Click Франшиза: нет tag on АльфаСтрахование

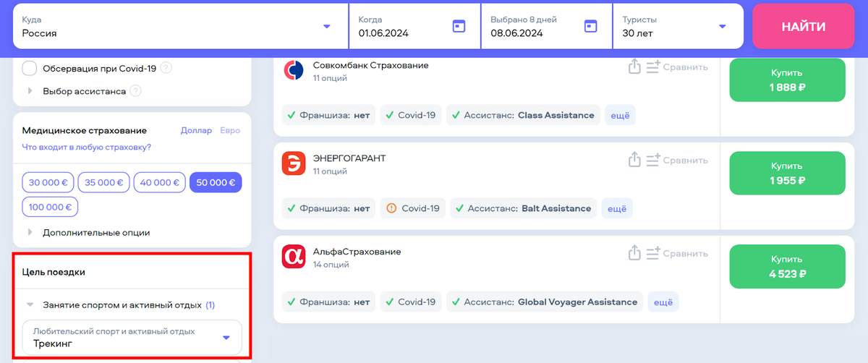click(329, 302)
